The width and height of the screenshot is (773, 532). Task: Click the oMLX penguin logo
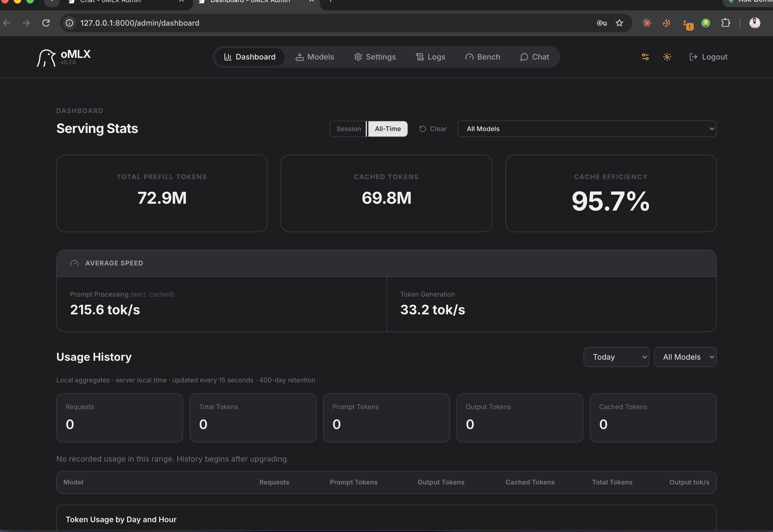(46, 58)
